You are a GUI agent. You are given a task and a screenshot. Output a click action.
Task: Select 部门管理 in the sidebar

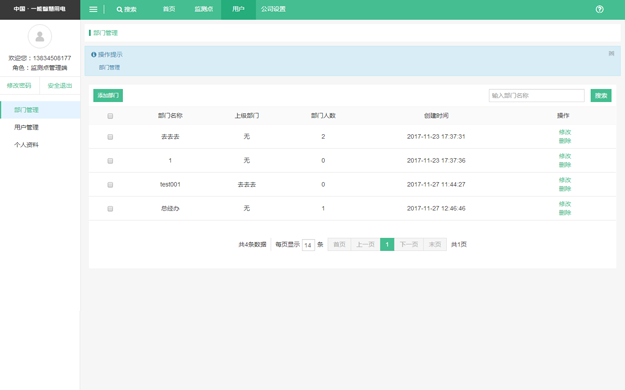[x=40, y=110]
